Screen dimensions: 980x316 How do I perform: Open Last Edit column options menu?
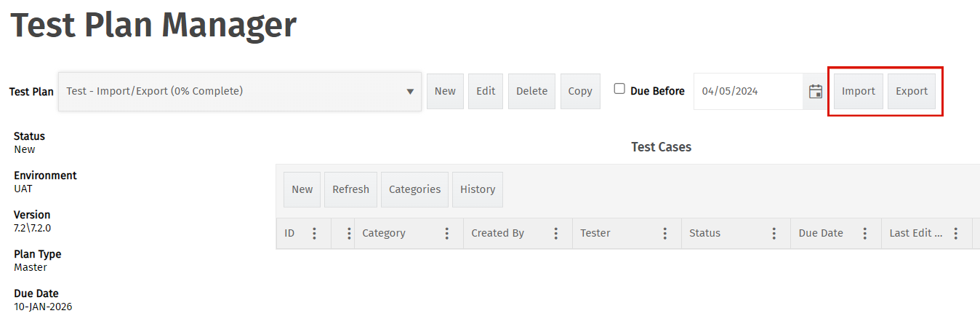coord(955,234)
